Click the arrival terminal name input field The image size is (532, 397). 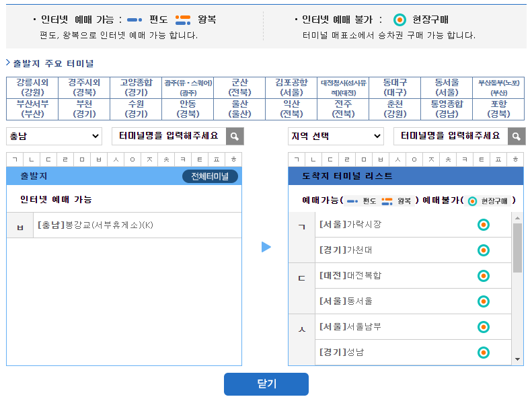click(451, 137)
